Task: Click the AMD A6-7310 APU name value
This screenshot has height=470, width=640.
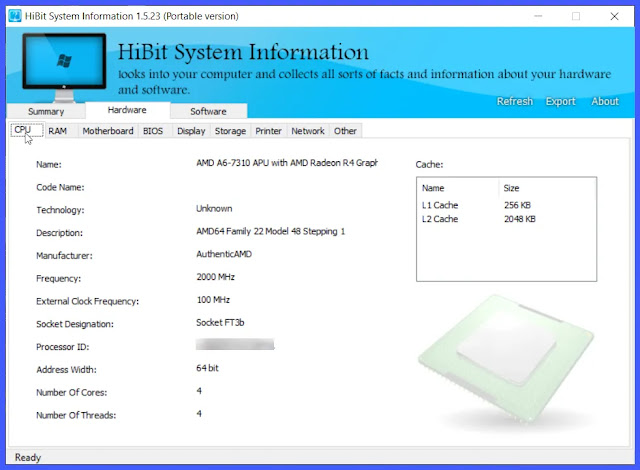Action: (x=287, y=163)
